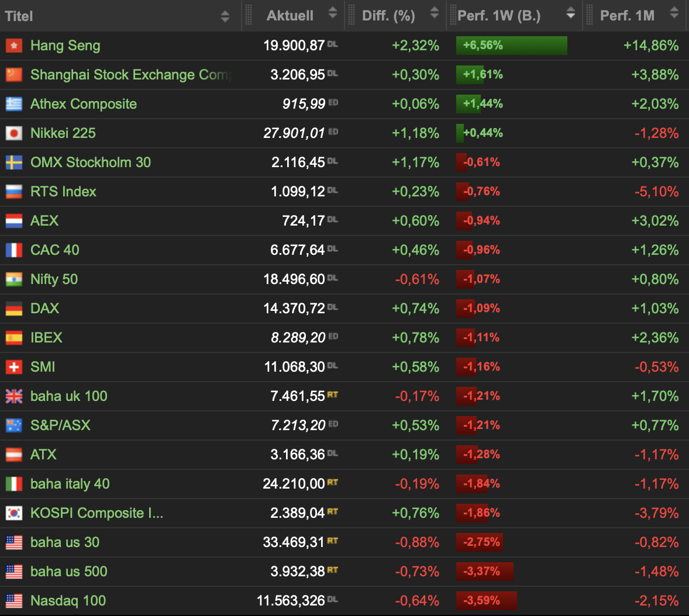Image resolution: width=689 pixels, height=616 pixels.
Task: Sort table by Titel column arrows
Action: [x=225, y=16]
